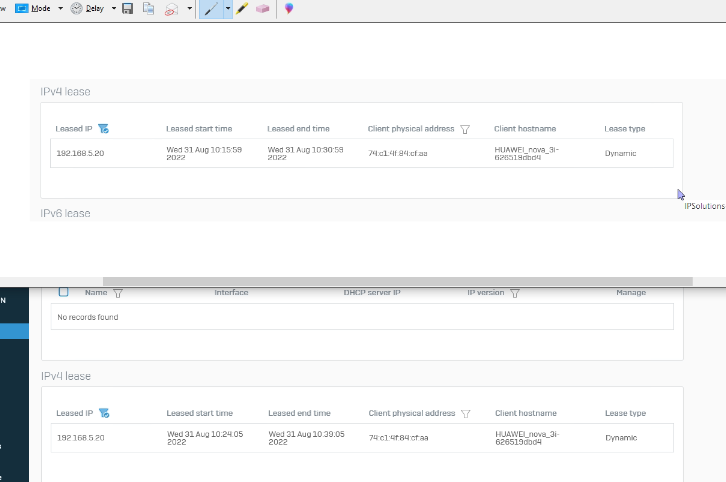Send the snip by email icon

172,8
